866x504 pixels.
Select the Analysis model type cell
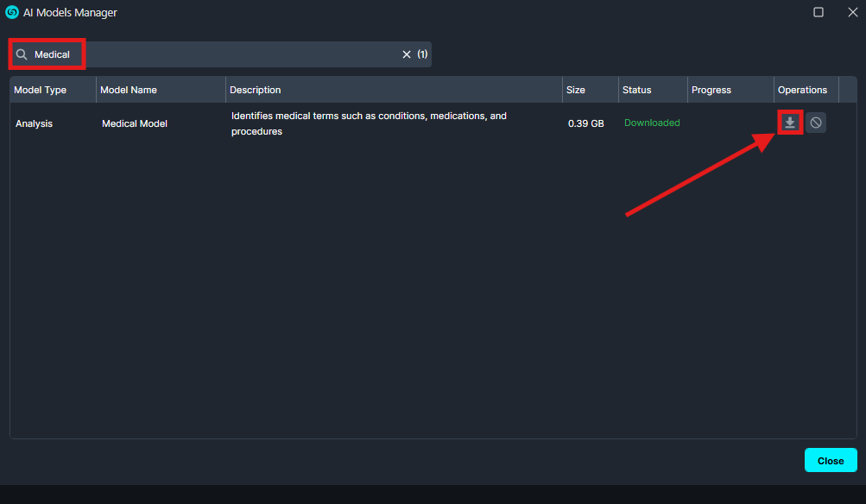tap(35, 123)
